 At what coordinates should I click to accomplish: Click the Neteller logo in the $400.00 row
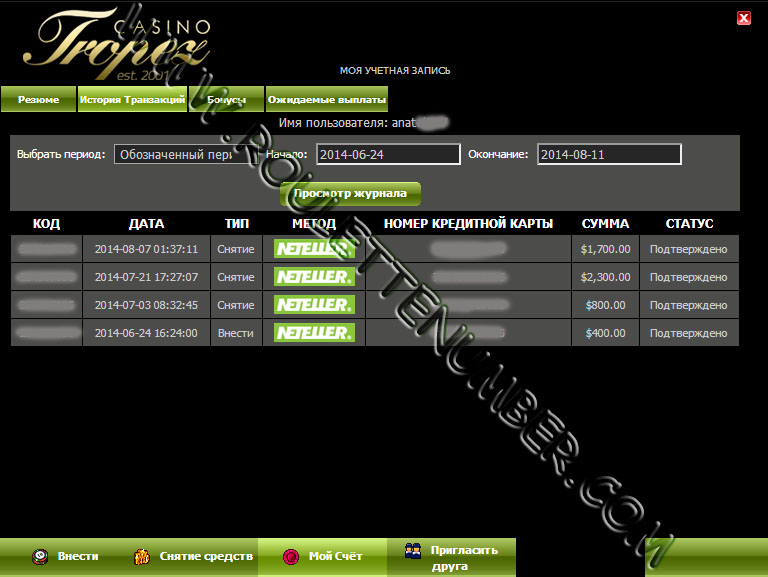(314, 333)
